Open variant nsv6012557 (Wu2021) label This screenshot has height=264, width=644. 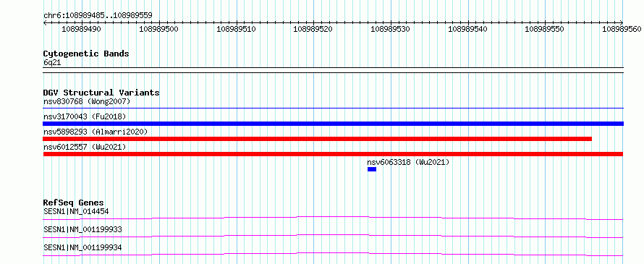tap(85, 147)
